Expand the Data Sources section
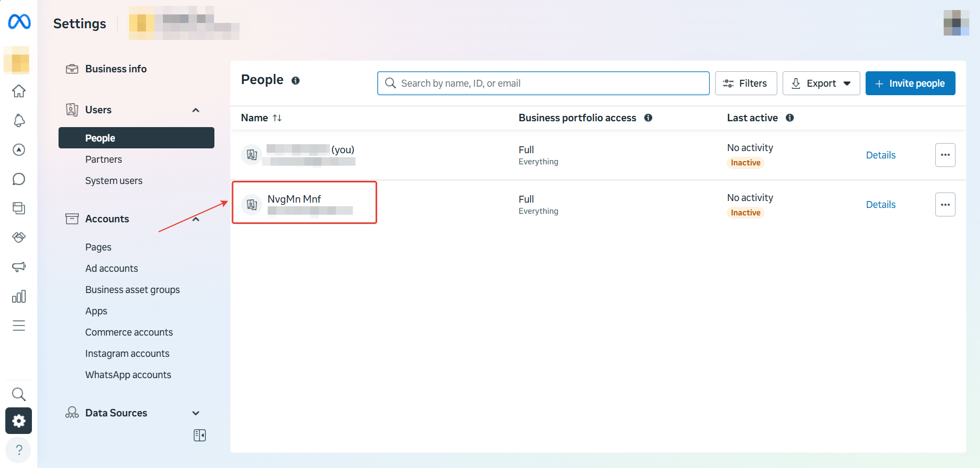Viewport: 980px width, 468px height. point(196,413)
